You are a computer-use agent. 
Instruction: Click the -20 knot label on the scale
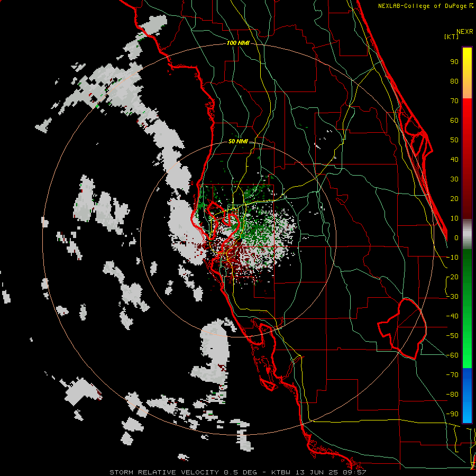click(x=452, y=277)
